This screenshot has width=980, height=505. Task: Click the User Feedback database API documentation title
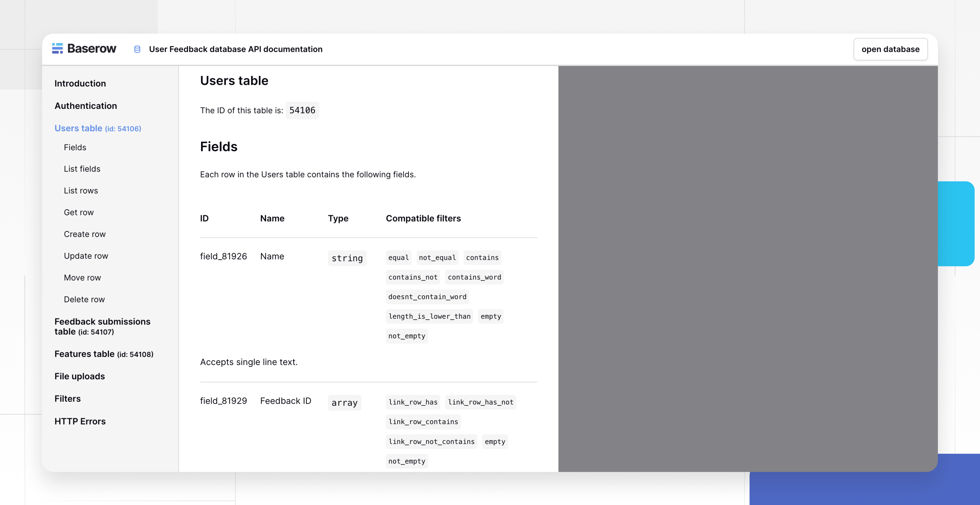[x=235, y=49]
